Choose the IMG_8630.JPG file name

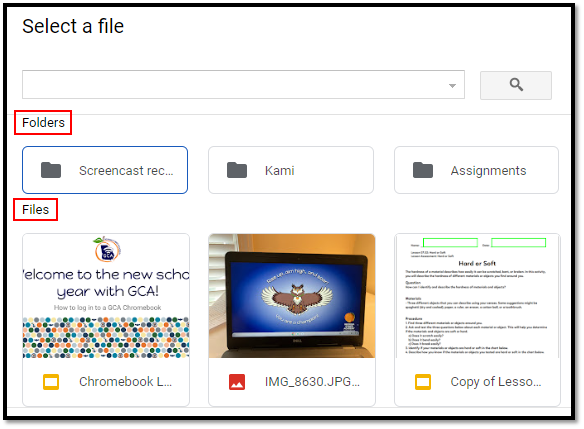coord(312,382)
